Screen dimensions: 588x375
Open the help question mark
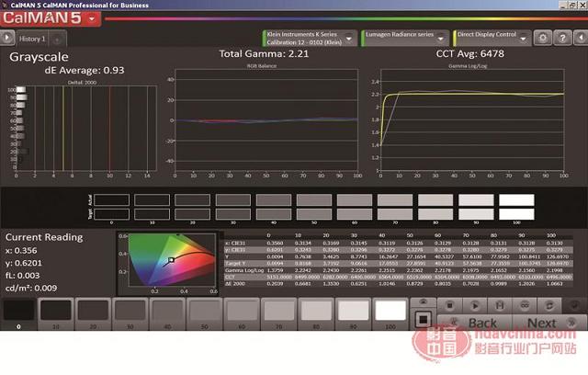(x=562, y=38)
